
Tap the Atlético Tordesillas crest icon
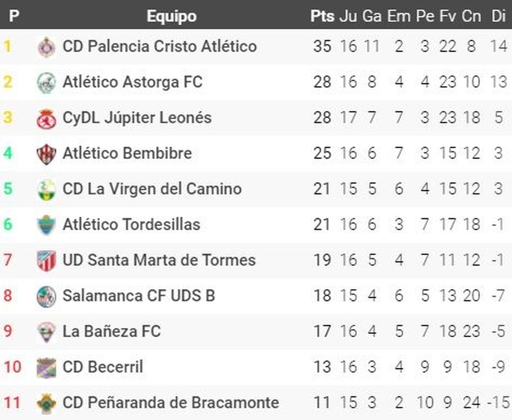tap(46, 225)
